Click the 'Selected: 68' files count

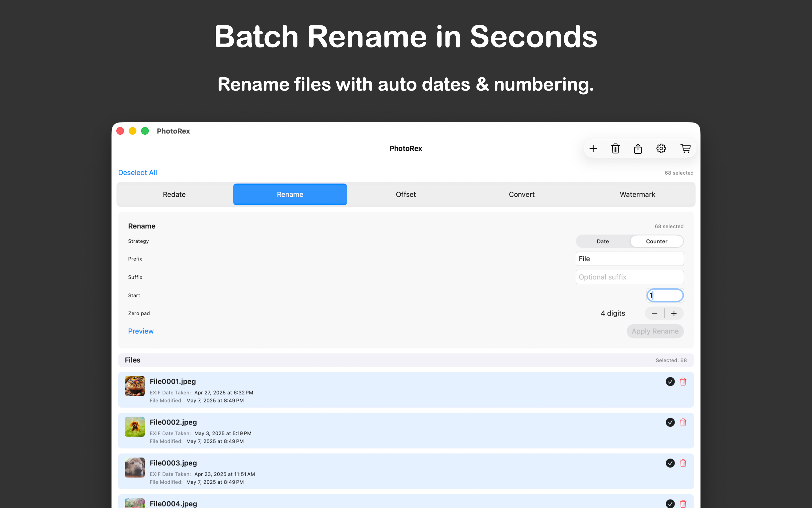click(671, 360)
